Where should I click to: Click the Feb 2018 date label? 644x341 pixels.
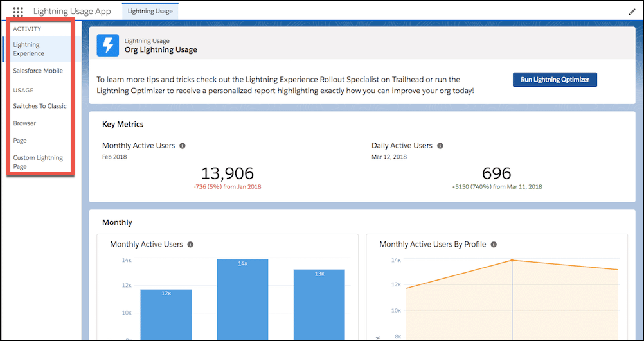114,157
